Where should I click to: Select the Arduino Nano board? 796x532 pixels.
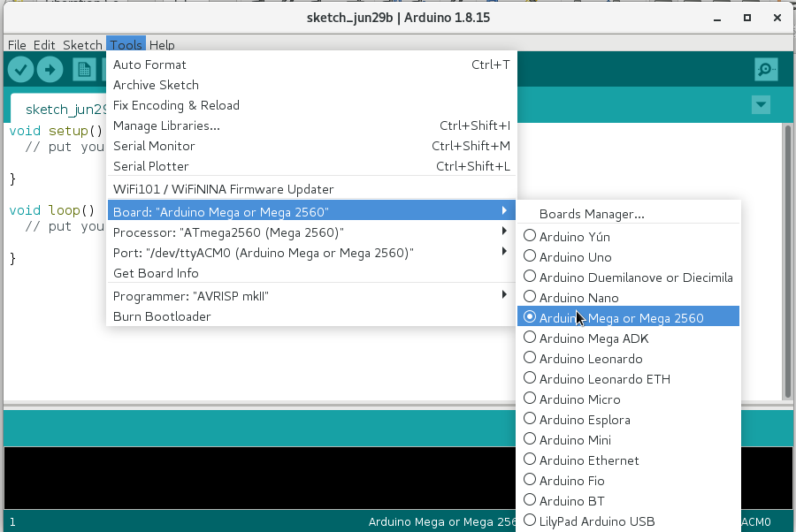(575, 297)
